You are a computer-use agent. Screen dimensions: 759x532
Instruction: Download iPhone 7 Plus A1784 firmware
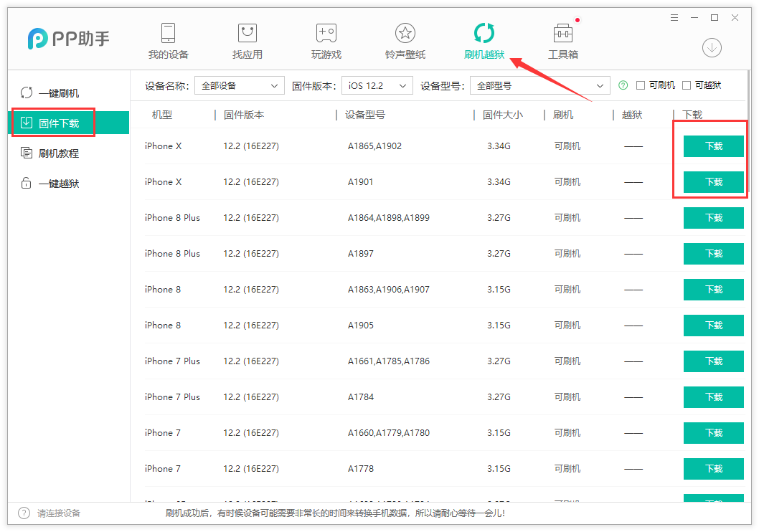point(714,396)
